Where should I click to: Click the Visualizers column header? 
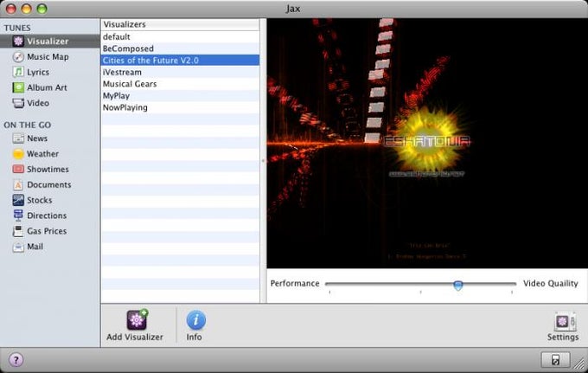pyautogui.click(x=180, y=24)
